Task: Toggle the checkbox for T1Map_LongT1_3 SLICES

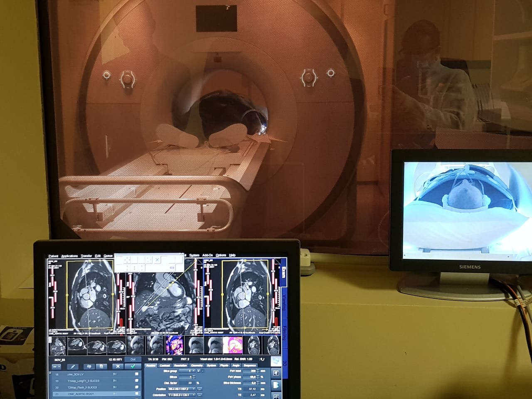Action: (136, 381)
